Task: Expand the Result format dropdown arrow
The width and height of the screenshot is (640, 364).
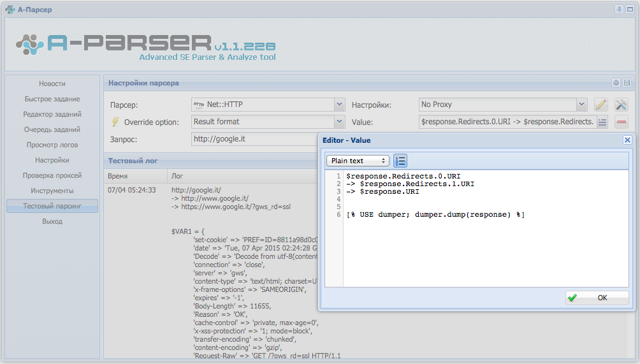Action: click(x=339, y=122)
